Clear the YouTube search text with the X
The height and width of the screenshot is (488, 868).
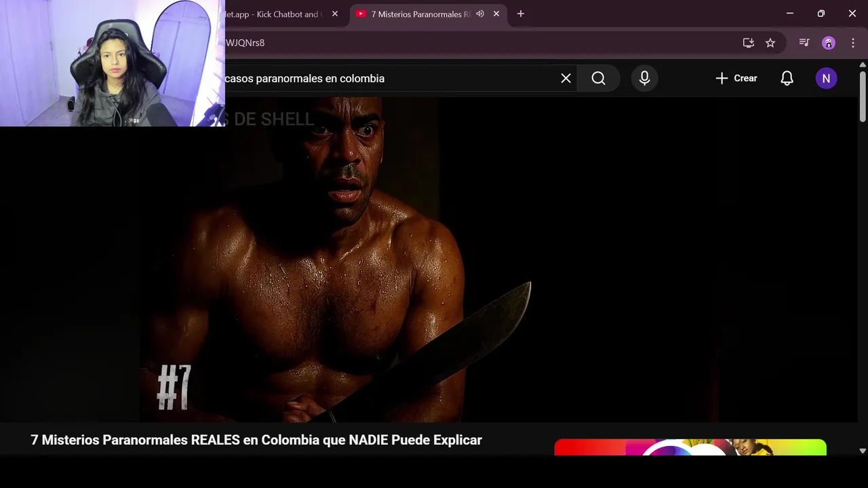tap(566, 79)
